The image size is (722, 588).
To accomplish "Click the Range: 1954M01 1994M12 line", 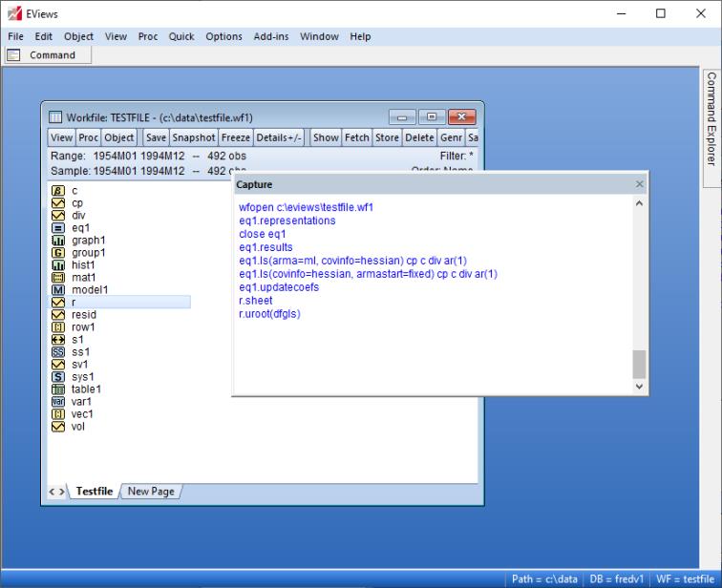I will click(x=148, y=156).
